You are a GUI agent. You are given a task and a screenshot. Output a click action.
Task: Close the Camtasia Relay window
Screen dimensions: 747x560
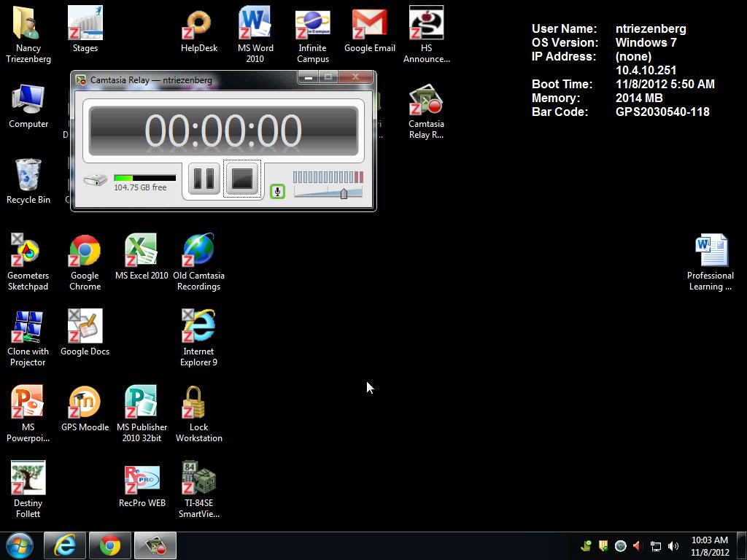click(x=355, y=77)
